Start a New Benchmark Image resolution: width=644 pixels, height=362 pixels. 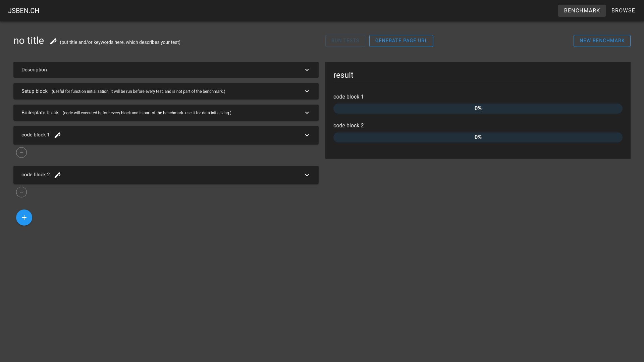click(x=602, y=41)
